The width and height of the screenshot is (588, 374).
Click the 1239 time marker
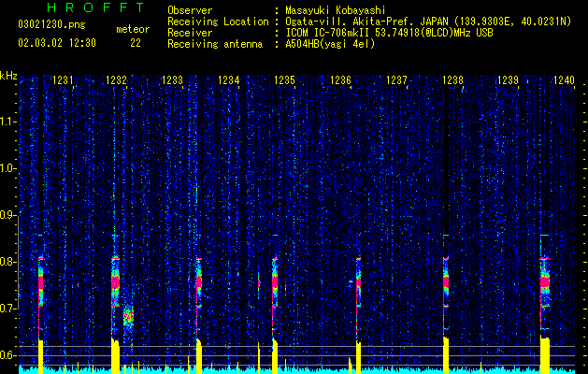tap(508, 79)
